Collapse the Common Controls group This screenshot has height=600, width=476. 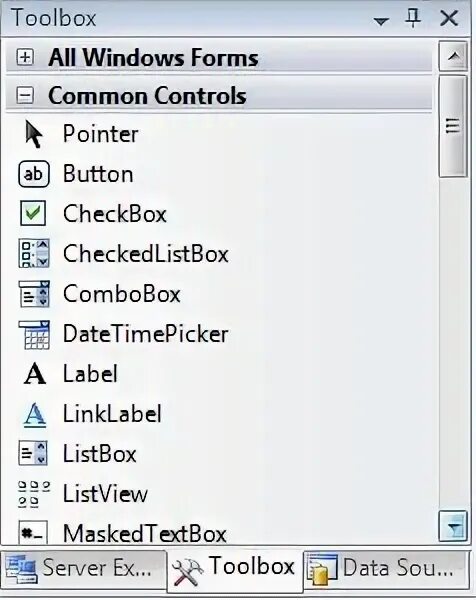pyautogui.click(x=25, y=95)
